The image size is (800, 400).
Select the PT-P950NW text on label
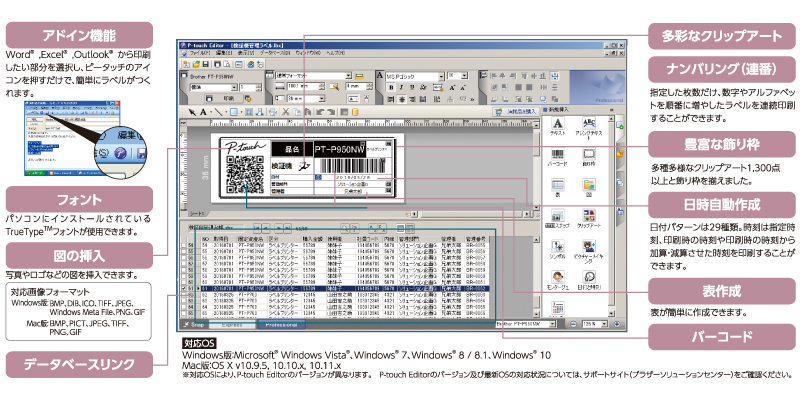coord(339,149)
